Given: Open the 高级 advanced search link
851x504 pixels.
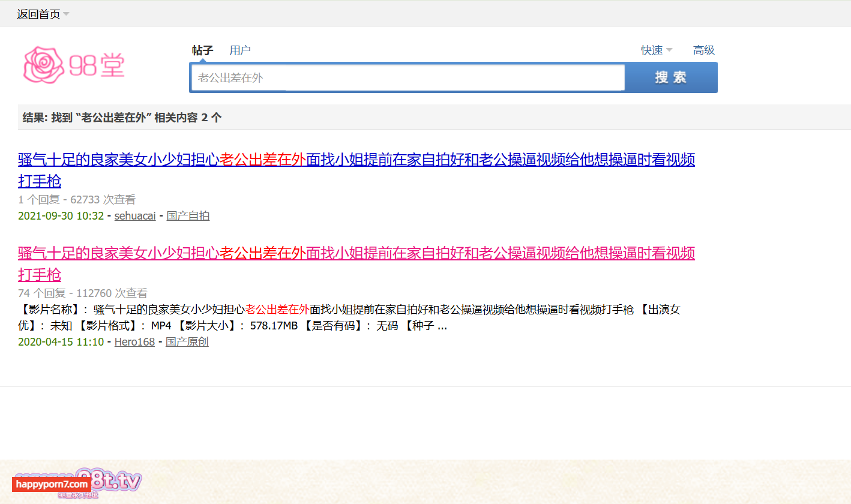Looking at the screenshot, I should (703, 50).
